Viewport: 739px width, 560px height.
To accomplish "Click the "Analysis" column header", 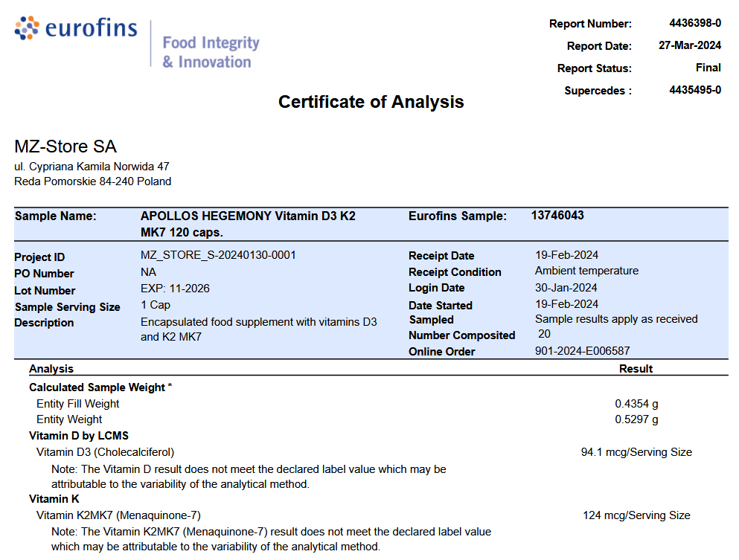I will point(51,369).
